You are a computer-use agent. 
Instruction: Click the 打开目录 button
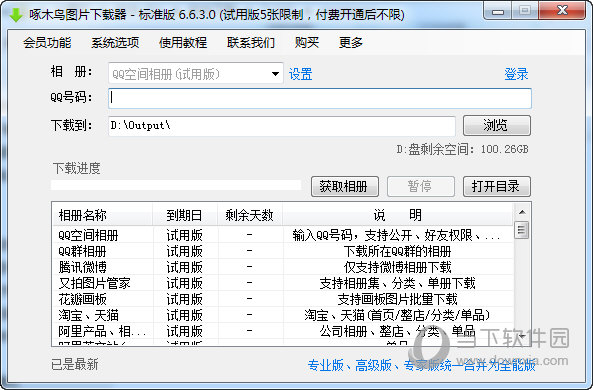[x=497, y=186]
